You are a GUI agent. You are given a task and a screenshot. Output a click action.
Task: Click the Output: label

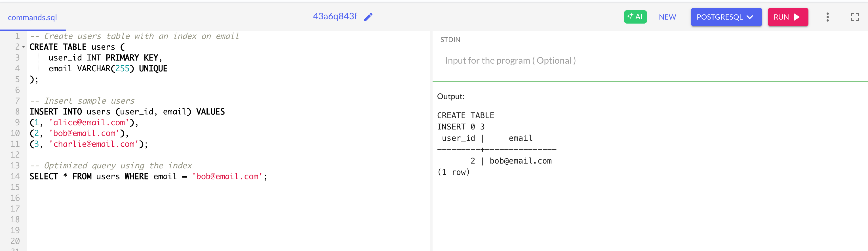(450, 97)
